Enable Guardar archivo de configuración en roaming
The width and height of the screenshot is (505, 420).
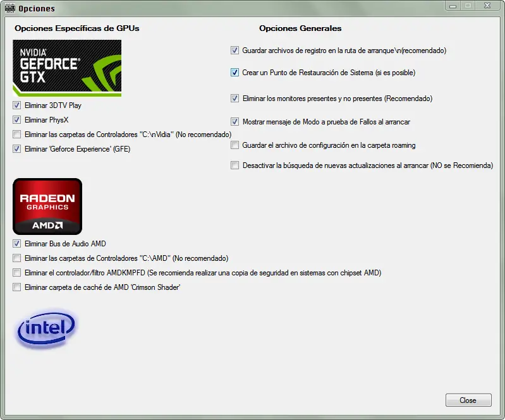[234, 145]
